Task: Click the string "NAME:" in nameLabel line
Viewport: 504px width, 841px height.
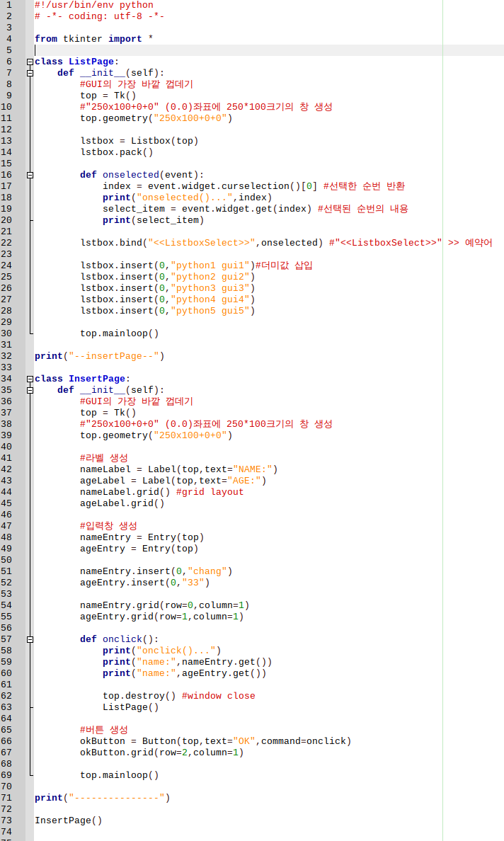Action: pos(253,469)
